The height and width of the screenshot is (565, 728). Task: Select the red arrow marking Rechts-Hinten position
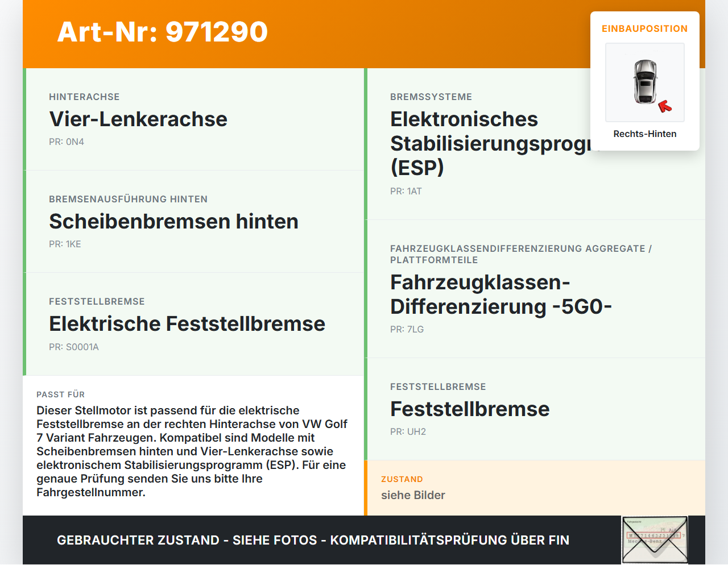666,105
